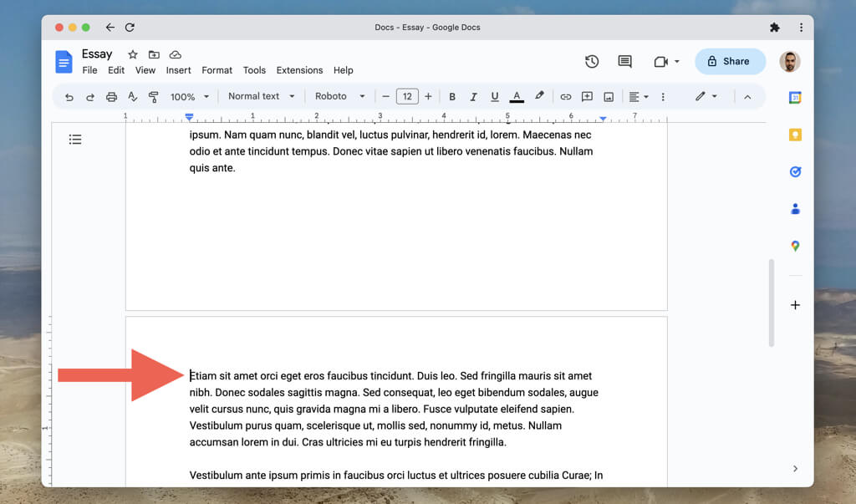Show the document outline icon
The width and height of the screenshot is (856, 504).
click(75, 140)
